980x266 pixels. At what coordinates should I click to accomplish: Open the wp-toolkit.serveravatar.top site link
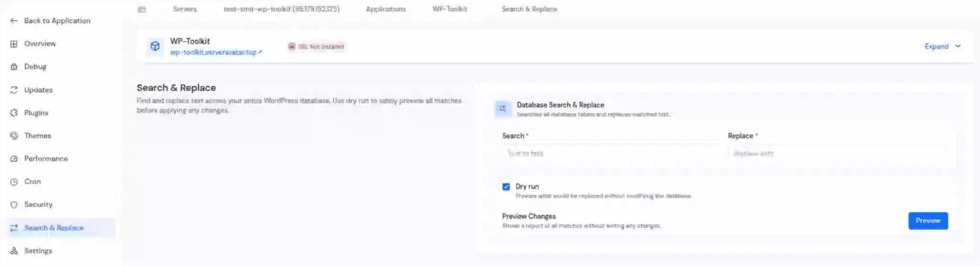click(216, 52)
